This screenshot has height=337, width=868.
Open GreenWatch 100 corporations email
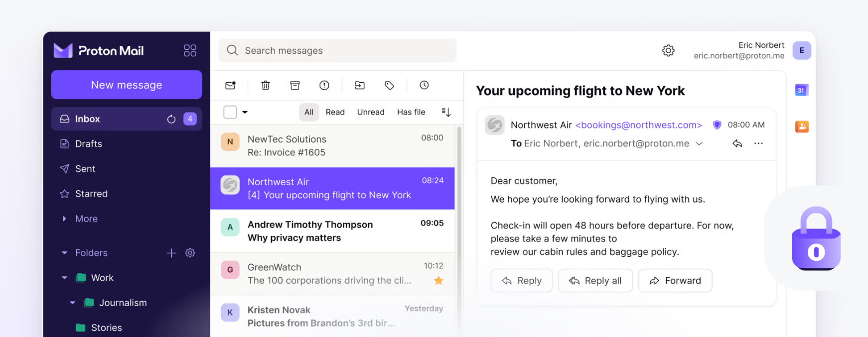coord(332,274)
